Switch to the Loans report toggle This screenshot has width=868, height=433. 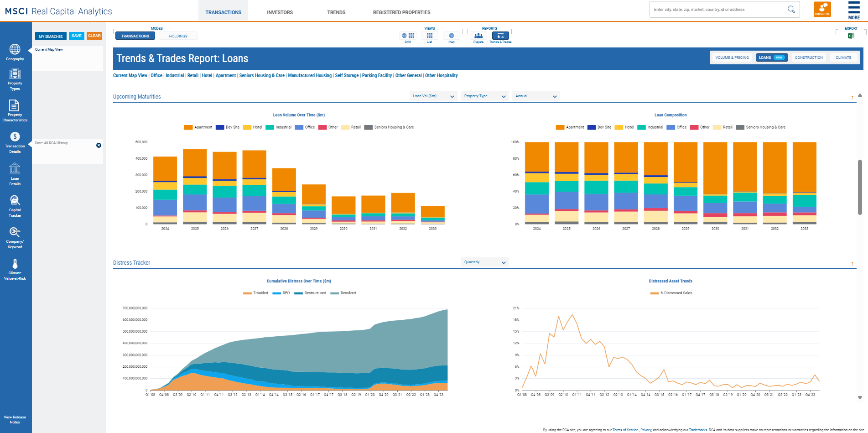[772, 57]
